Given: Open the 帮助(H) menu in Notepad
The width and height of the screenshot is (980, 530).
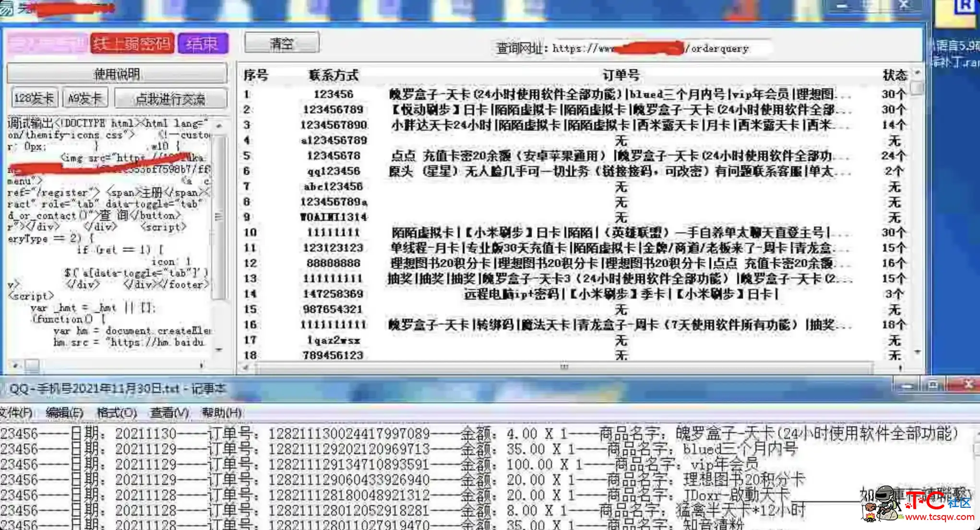Looking at the screenshot, I should [x=221, y=412].
